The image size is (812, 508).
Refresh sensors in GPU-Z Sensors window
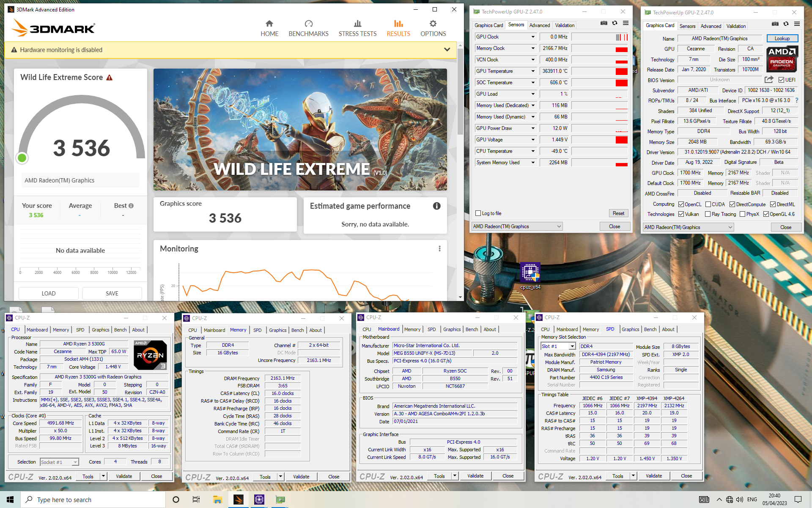coord(615,23)
